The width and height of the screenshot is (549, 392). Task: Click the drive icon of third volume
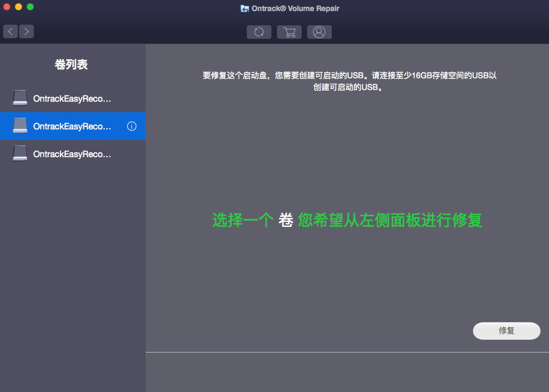click(x=20, y=153)
